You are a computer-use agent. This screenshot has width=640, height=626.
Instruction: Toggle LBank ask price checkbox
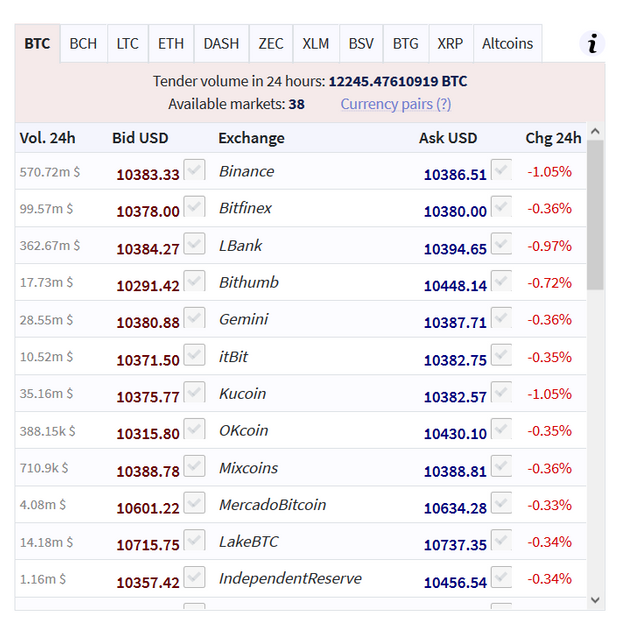pos(501,244)
